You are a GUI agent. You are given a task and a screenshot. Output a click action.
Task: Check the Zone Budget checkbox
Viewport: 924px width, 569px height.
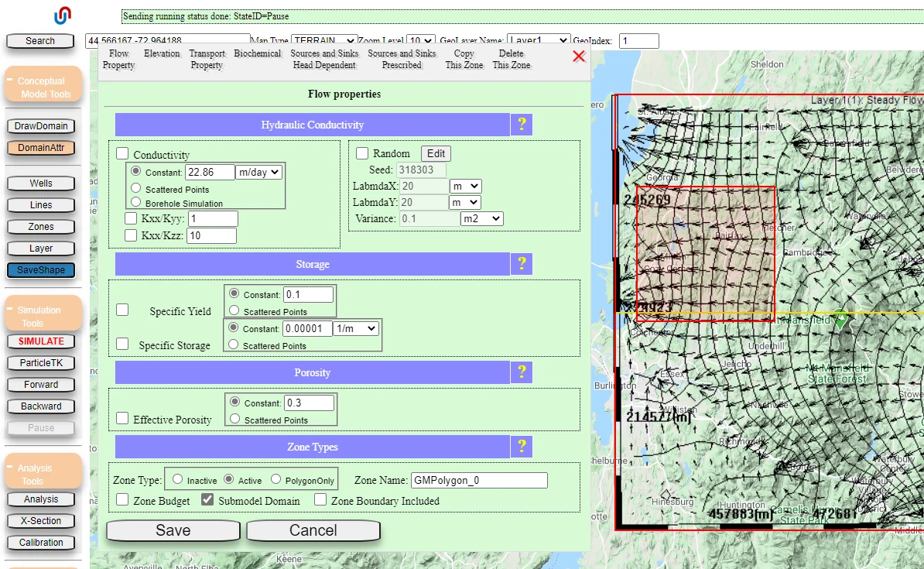point(122,499)
